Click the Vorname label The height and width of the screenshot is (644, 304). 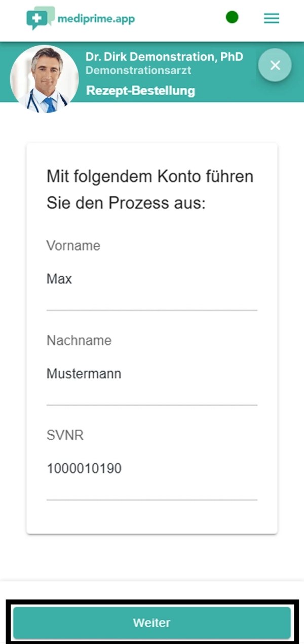[73, 246]
